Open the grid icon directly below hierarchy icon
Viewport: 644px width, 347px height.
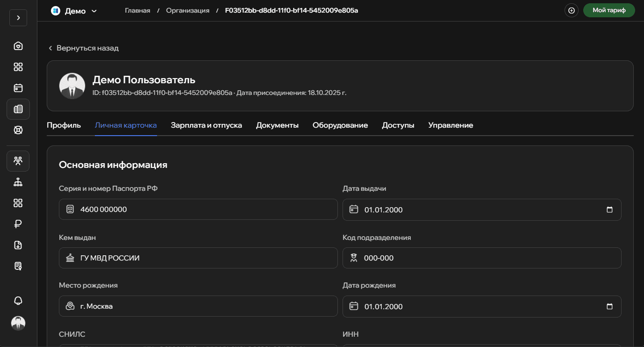click(18, 203)
